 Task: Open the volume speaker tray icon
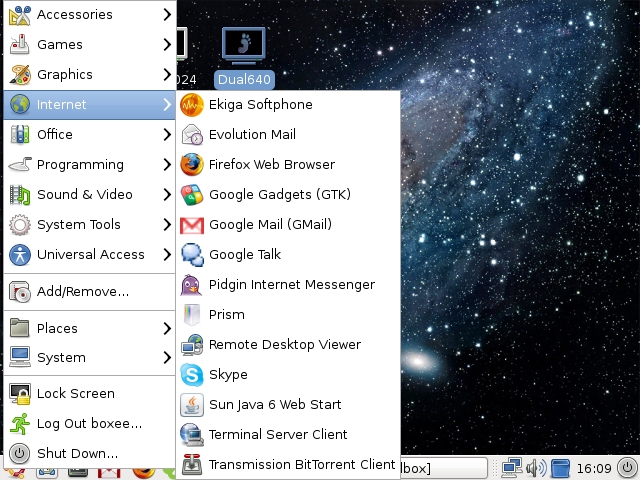click(x=536, y=468)
